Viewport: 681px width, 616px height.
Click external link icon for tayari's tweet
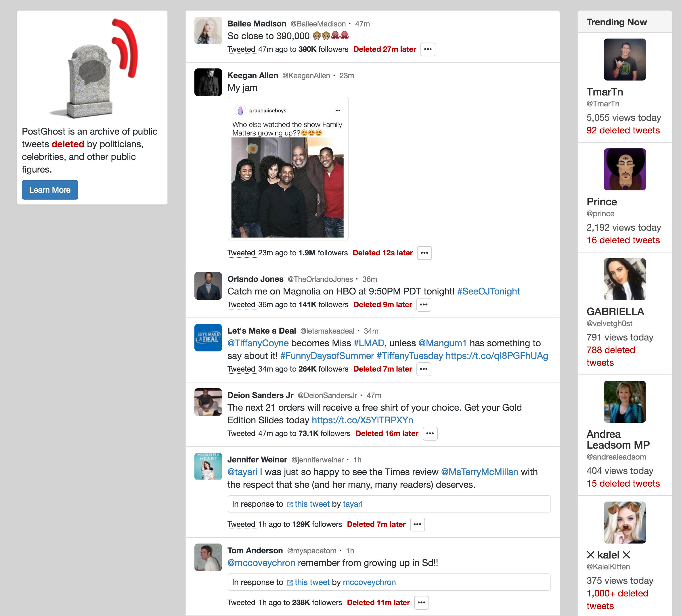(x=290, y=504)
